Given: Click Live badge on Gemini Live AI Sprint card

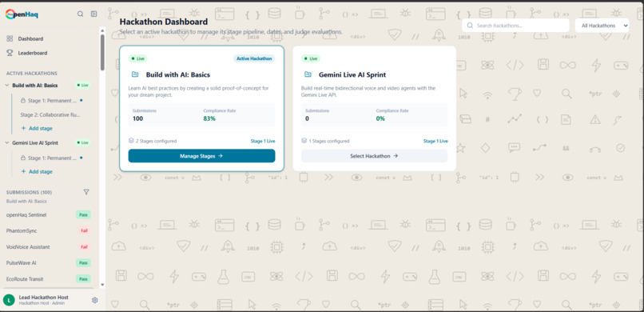Looking at the screenshot, I should (x=311, y=58).
